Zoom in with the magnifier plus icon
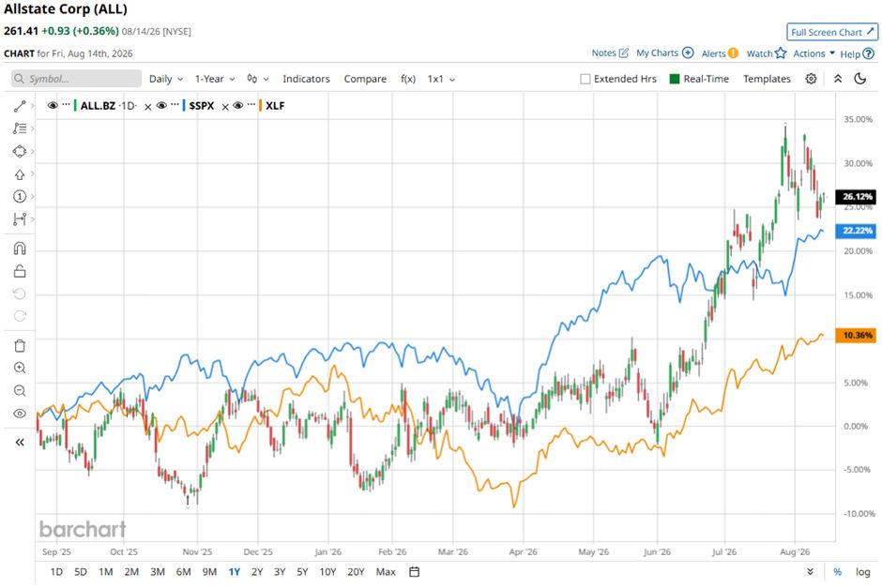Viewport: 882px width, 588px height. tap(20, 369)
